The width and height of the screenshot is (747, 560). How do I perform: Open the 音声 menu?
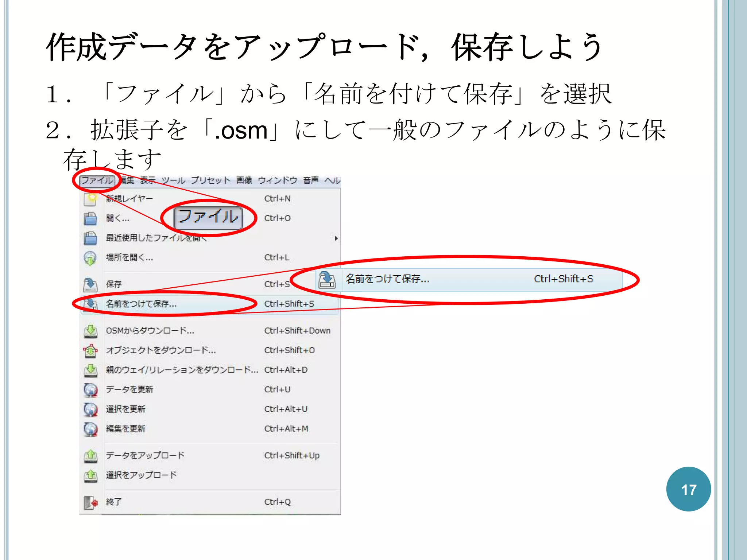(x=311, y=180)
